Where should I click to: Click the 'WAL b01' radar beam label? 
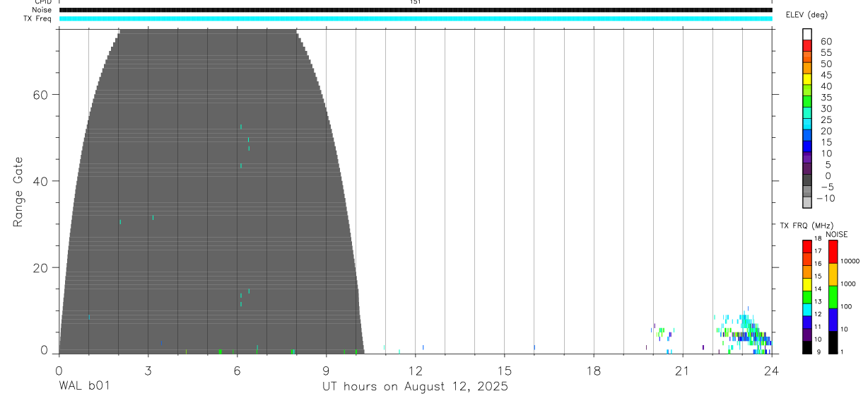(x=84, y=386)
